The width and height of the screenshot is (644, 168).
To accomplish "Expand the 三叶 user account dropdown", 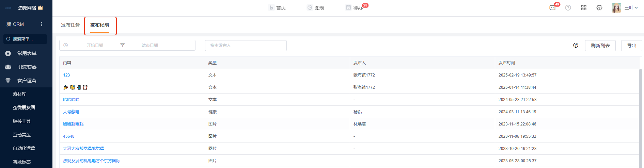I will tap(631, 8).
